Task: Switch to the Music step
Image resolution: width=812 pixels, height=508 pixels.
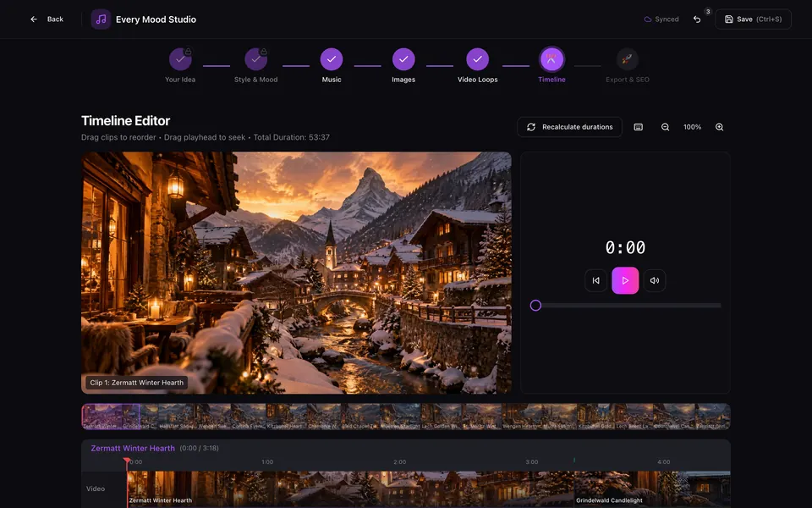Action: click(332, 65)
